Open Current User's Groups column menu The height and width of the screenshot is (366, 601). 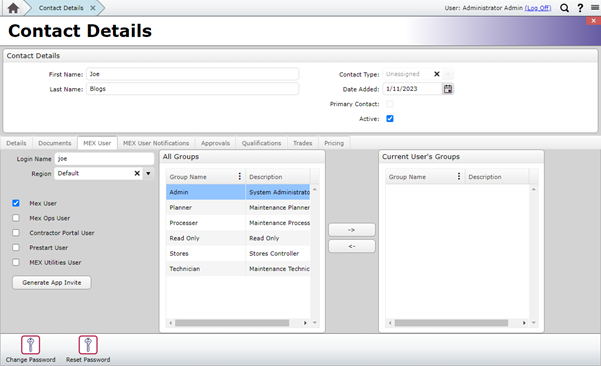pyautogui.click(x=458, y=176)
